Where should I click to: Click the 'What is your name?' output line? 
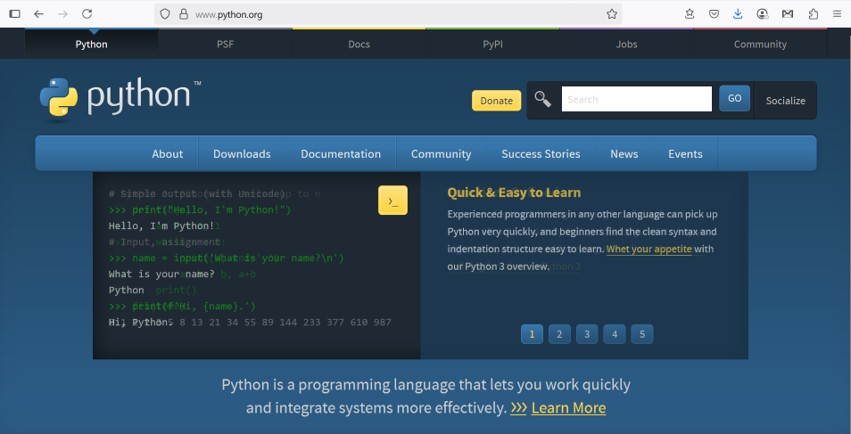coord(162,274)
